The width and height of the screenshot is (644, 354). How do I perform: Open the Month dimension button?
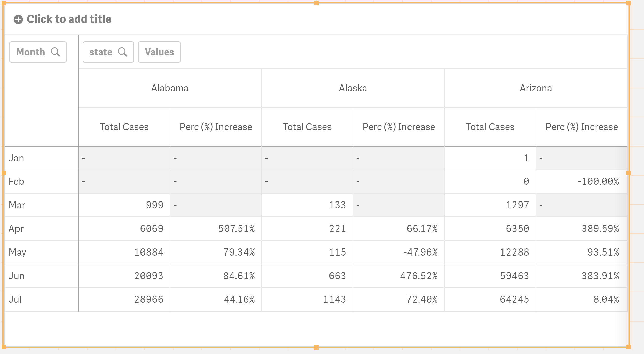(38, 52)
